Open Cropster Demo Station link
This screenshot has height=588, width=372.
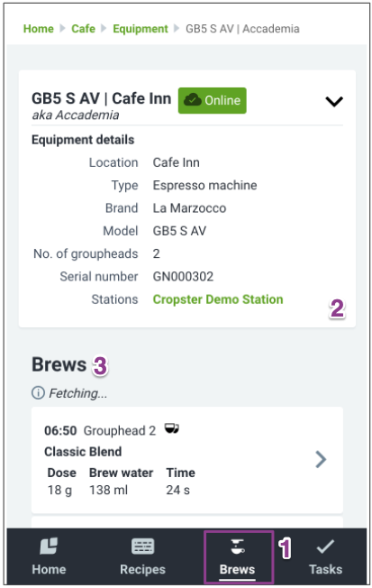pos(218,299)
